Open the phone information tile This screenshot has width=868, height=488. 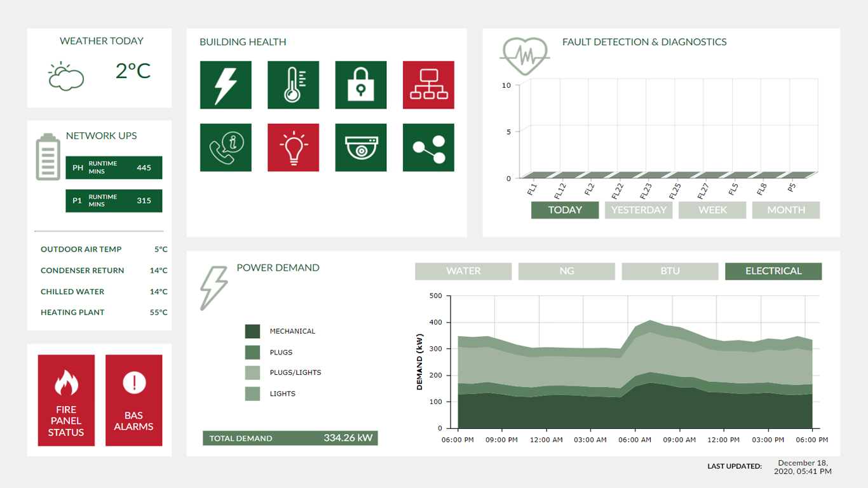point(226,147)
